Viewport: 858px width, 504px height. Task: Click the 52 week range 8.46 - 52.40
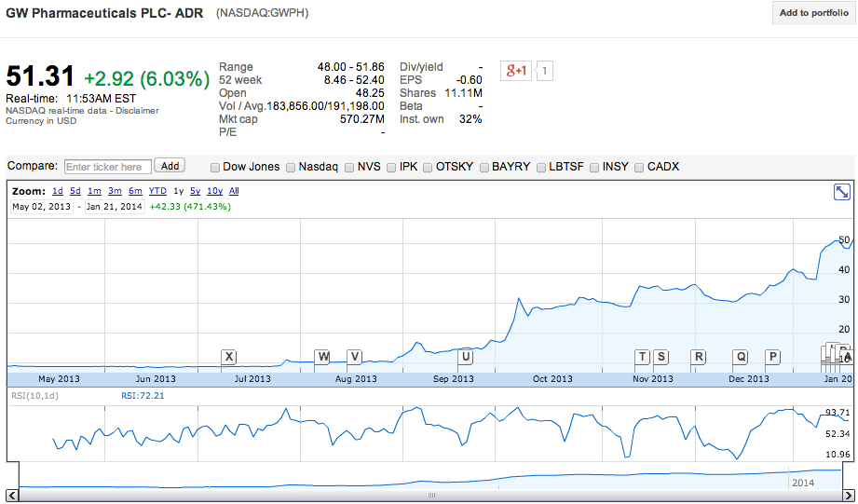pos(354,80)
